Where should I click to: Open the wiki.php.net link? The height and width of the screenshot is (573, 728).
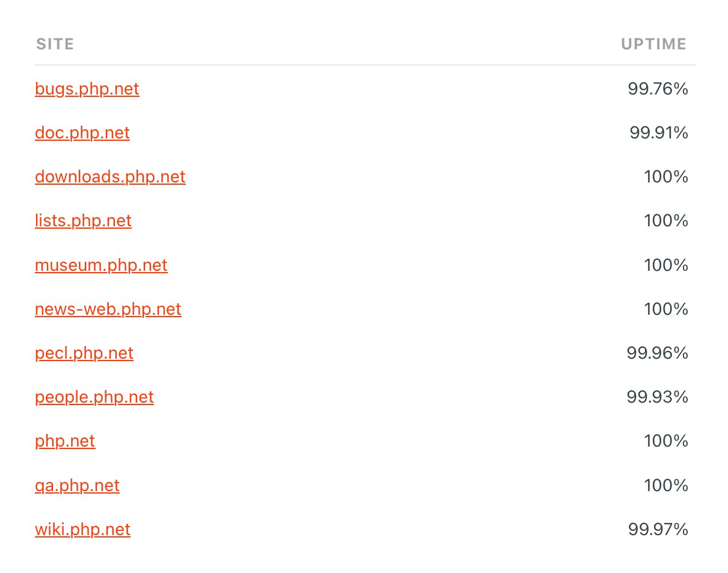coord(82,530)
